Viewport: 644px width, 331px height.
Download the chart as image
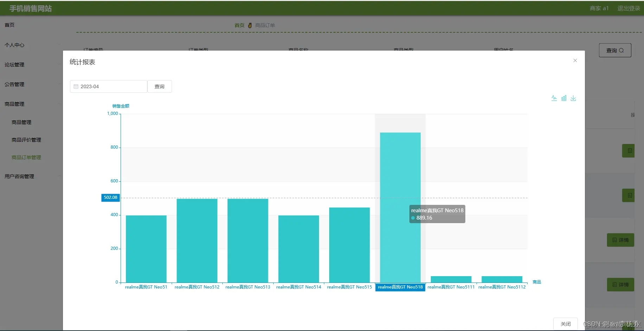(x=573, y=98)
